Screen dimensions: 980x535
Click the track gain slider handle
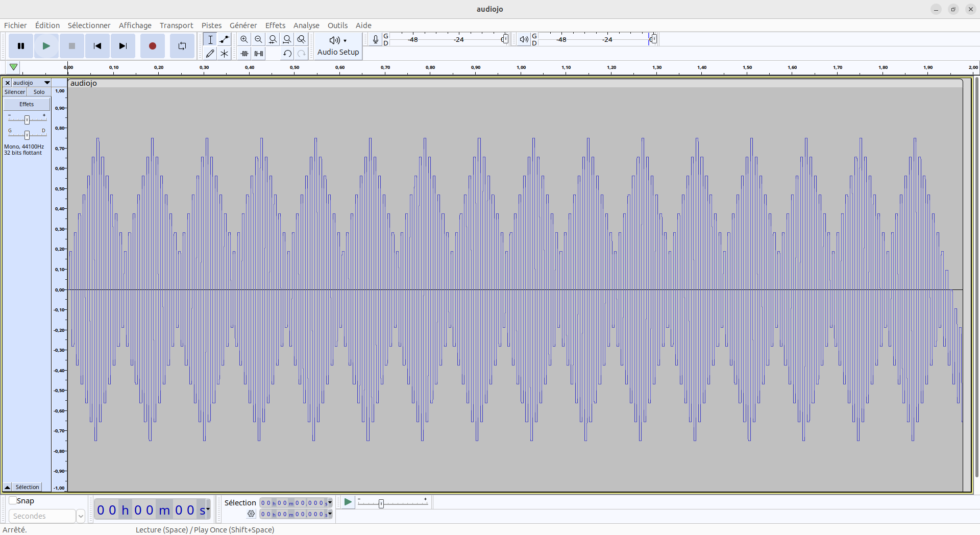pyautogui.click(x=27, y=119)
